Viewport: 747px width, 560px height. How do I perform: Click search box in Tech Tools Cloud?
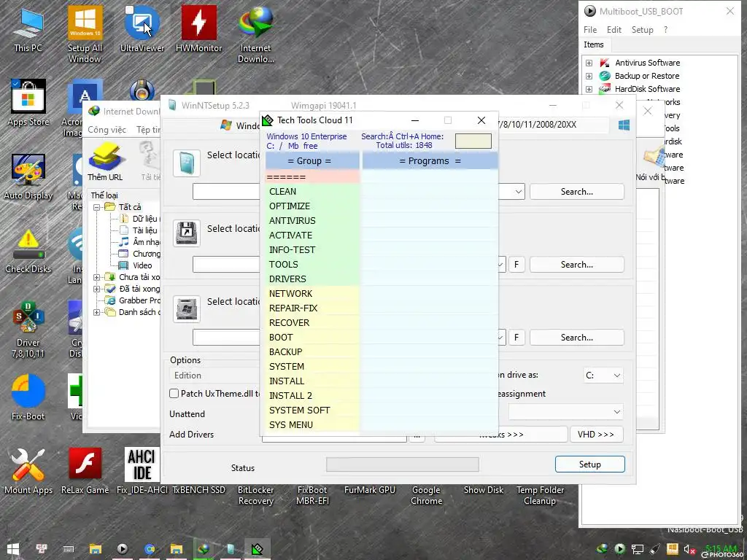coord(473,141)
